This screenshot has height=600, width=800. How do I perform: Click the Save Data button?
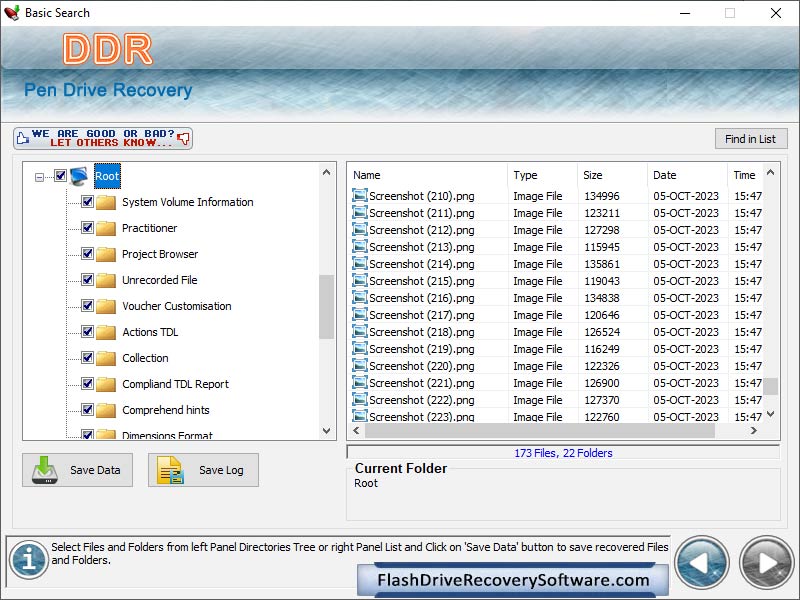point(78,470)
